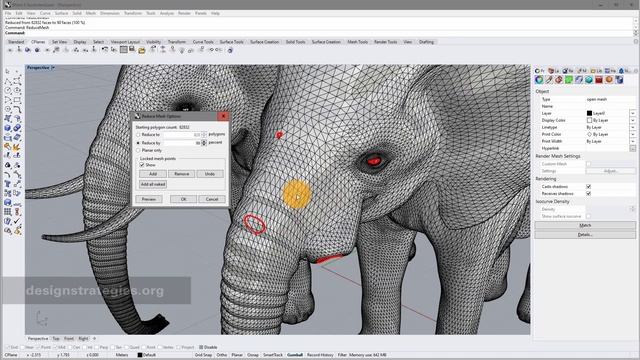Click 'Add' locked mesh points button
640x360 pixels.
click(x=153, y=174)
